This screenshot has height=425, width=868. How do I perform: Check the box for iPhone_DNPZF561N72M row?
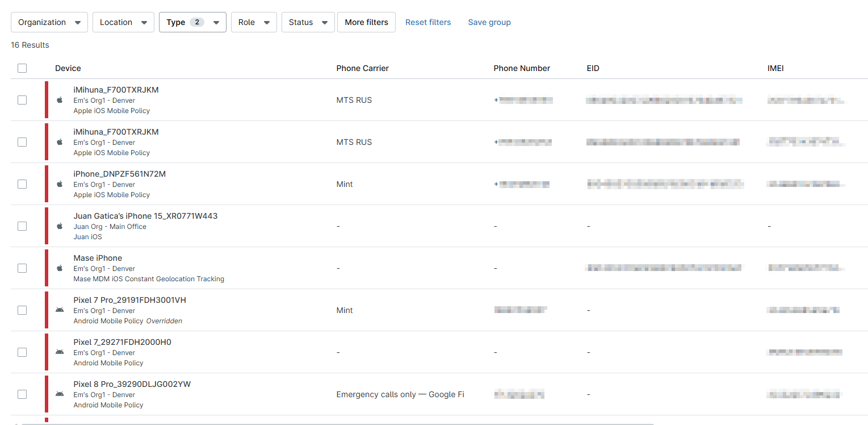pos(22,184)
